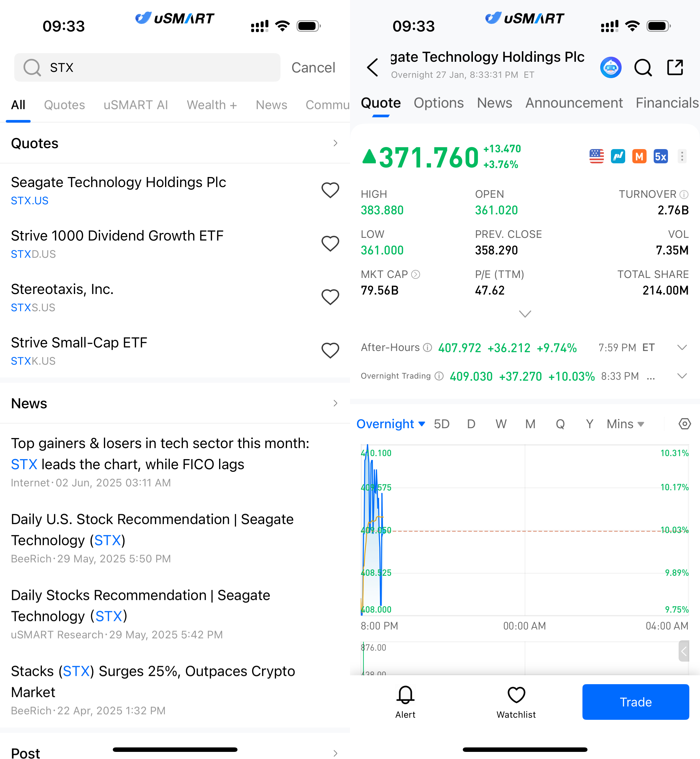Cancel the STX search
This screenshot has height=759, width=700.
click(313, 67)
